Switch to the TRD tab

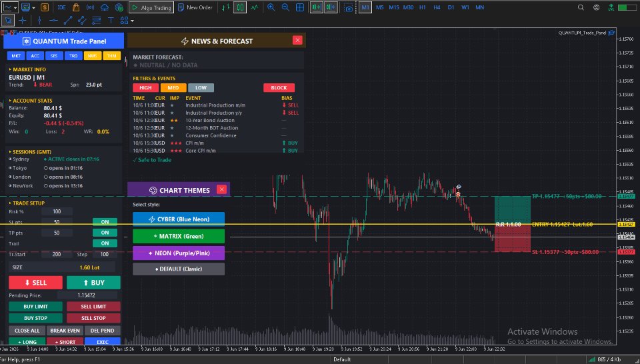click(x=73, y=56)
